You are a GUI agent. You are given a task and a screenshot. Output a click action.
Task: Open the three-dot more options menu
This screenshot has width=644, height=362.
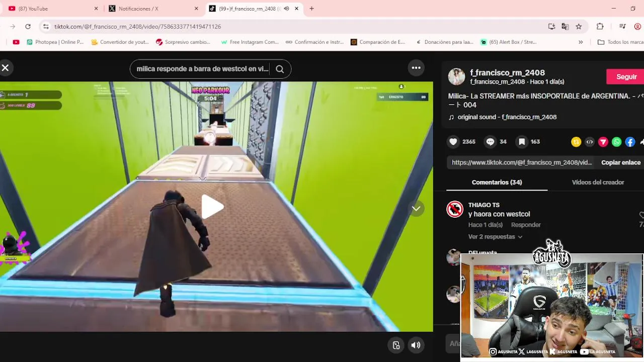click(416, 68)
